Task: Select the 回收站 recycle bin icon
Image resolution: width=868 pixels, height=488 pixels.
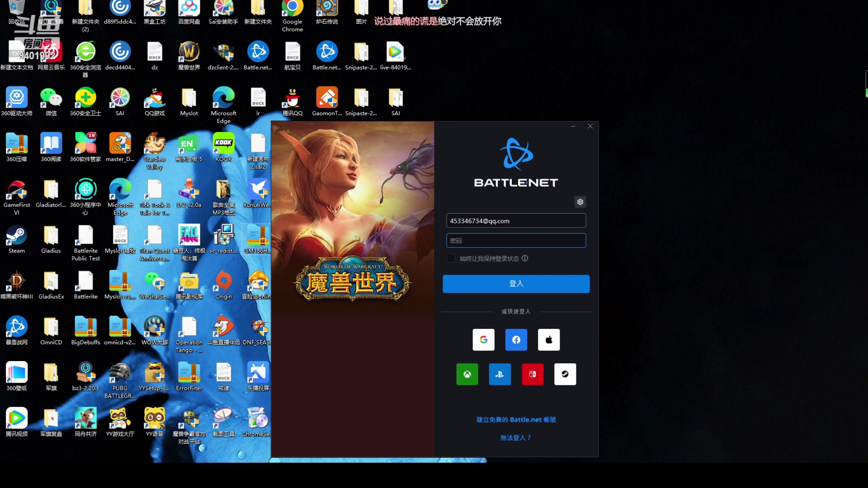Action: pos(17,13)
